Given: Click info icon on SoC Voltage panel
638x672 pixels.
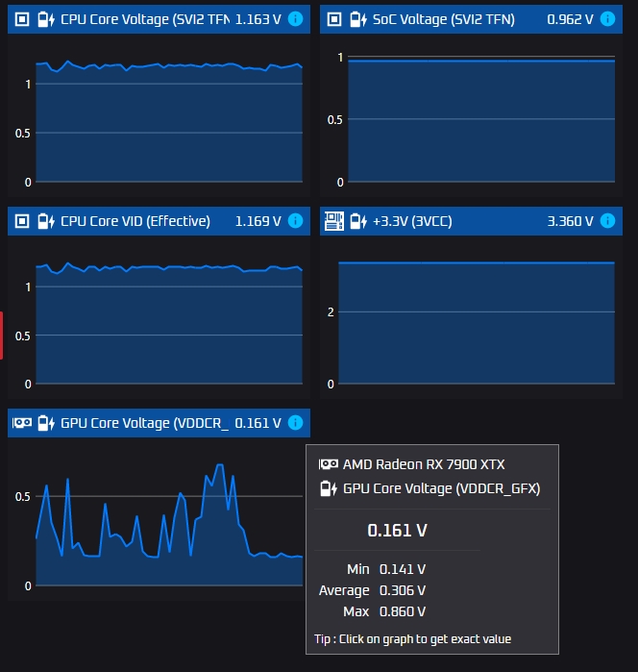Looking at the screenshot, I should coord(607,19).
